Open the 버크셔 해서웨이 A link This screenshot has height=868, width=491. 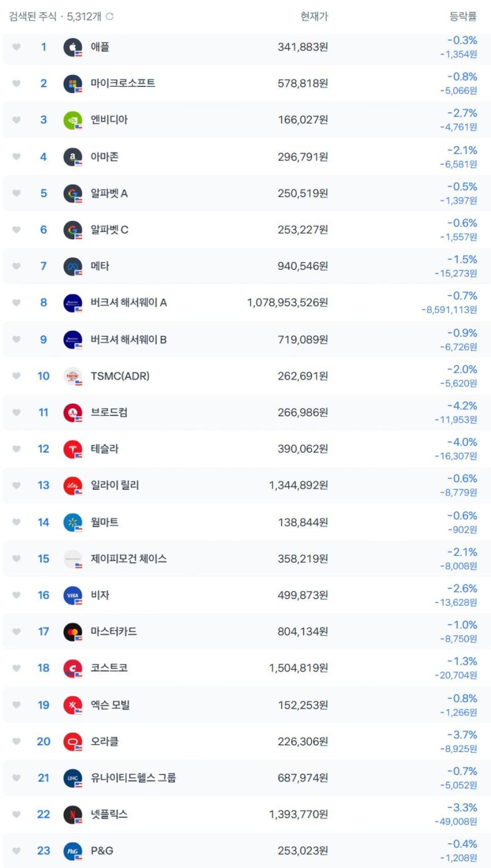[x=129, y=303]
